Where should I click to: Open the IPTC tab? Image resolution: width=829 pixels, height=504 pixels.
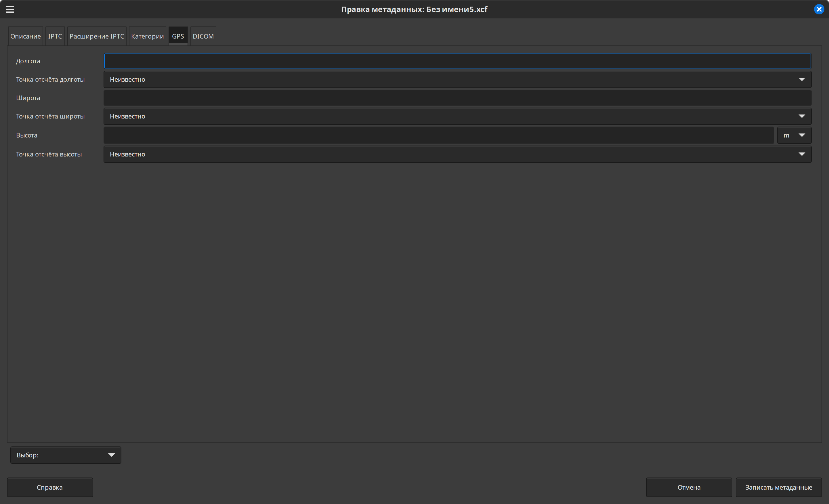point(55,36)
